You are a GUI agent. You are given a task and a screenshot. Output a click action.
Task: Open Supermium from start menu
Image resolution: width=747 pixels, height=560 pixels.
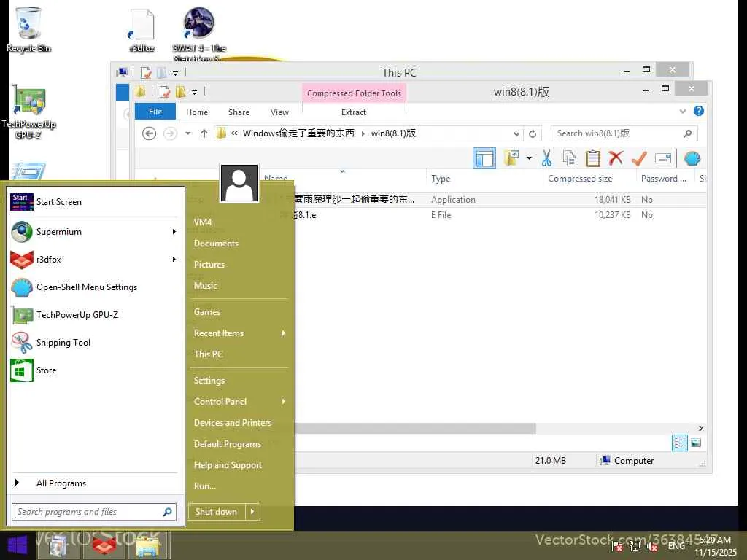[95, 232]
